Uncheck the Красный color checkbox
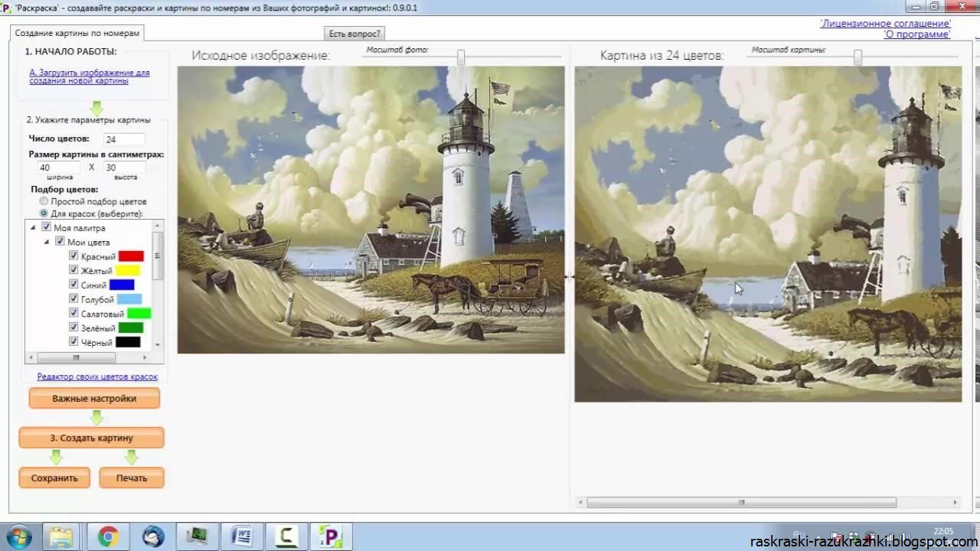 click(73, 256)
